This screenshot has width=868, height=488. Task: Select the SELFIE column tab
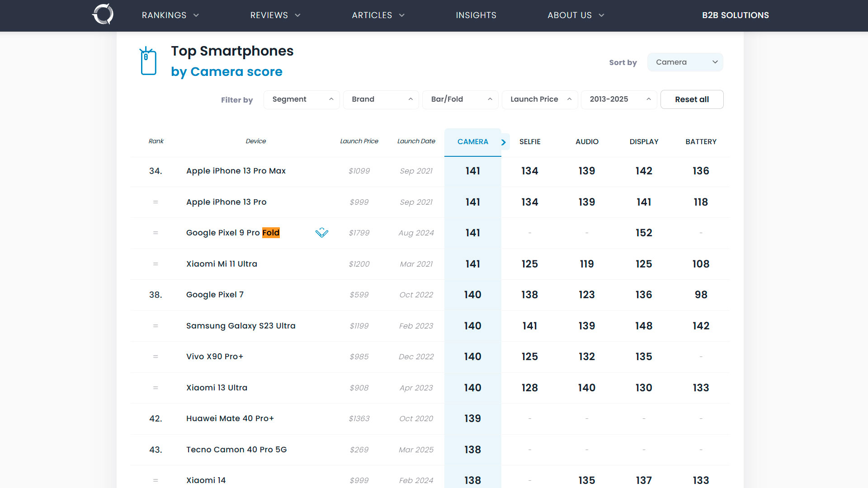coord(530,142)
